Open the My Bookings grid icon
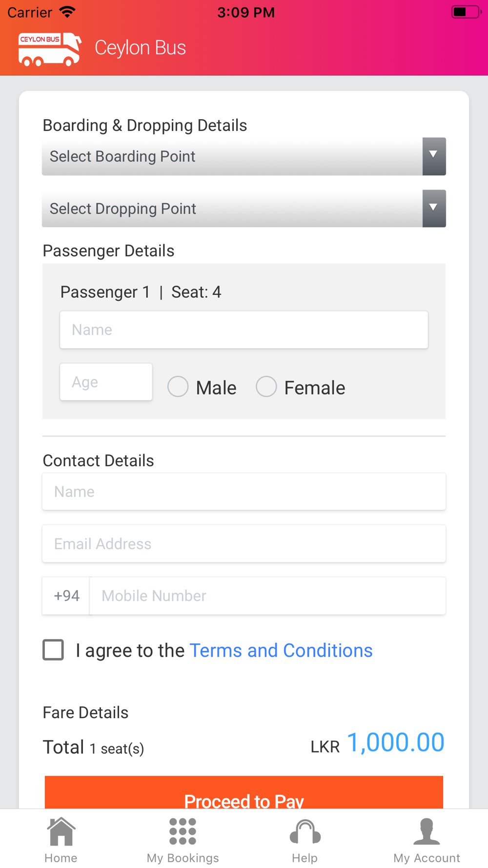 pyautogui.click(x=183, y=831)
